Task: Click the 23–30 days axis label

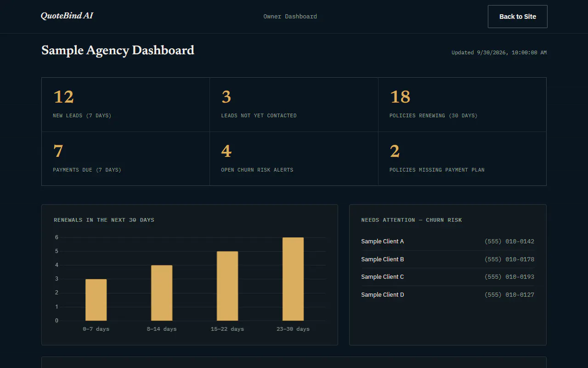Action: coord(293,329)
